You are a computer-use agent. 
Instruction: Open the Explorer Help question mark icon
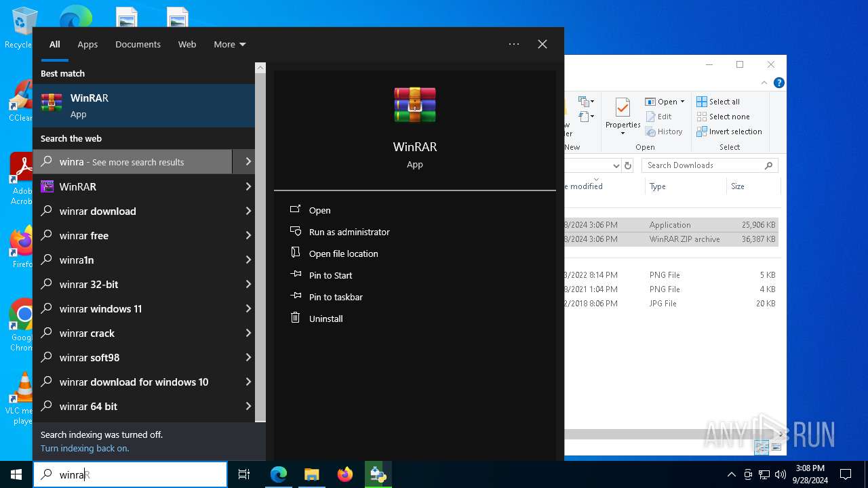point(779,83)
